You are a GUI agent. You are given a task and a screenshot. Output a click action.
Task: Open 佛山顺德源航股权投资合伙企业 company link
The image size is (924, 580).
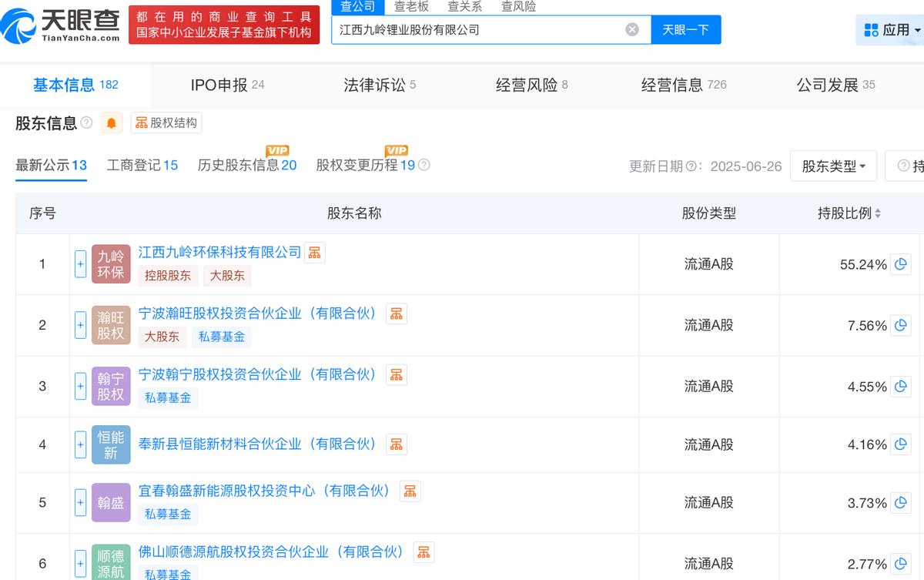pos(274,552)
